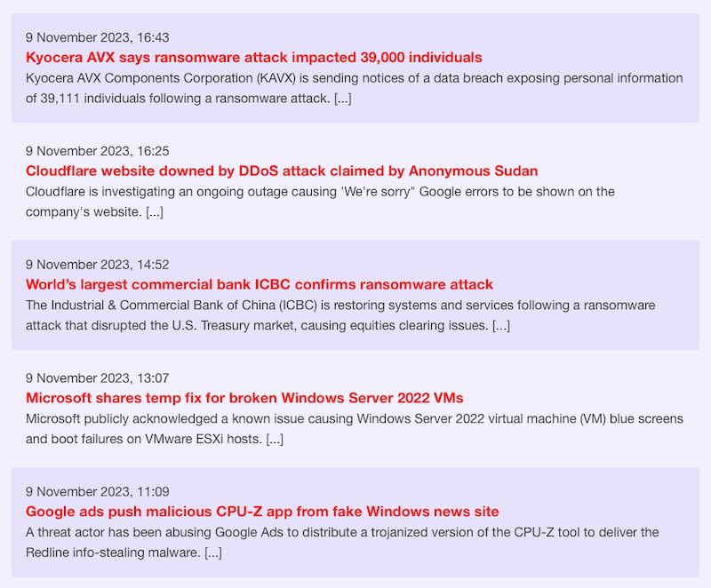Expand the Microsoft summary via its [...] marker

(275, 439)
